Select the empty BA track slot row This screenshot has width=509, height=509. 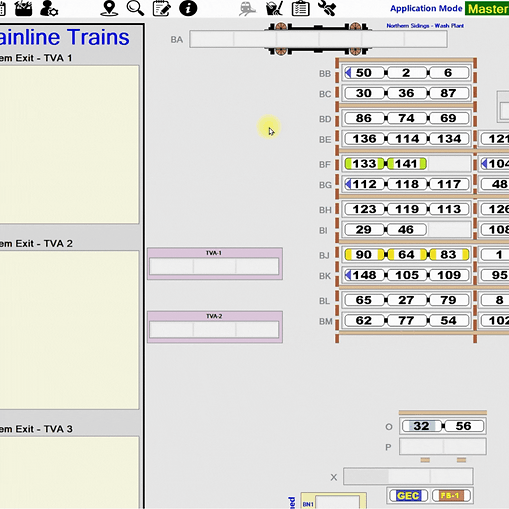coord(318,39)
